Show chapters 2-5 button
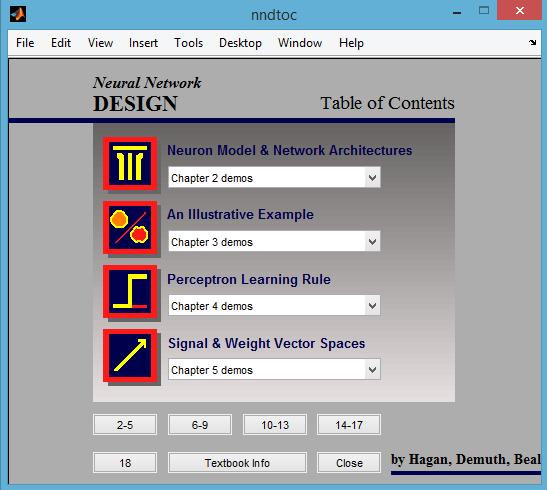 (x=125, y=424)
